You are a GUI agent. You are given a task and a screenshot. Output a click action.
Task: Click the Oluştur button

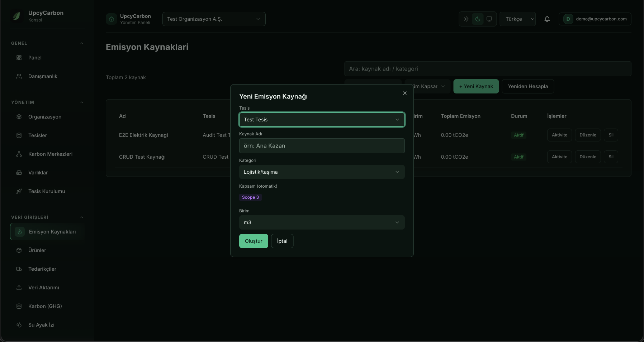pyautogui.click(x=254, y=241)
